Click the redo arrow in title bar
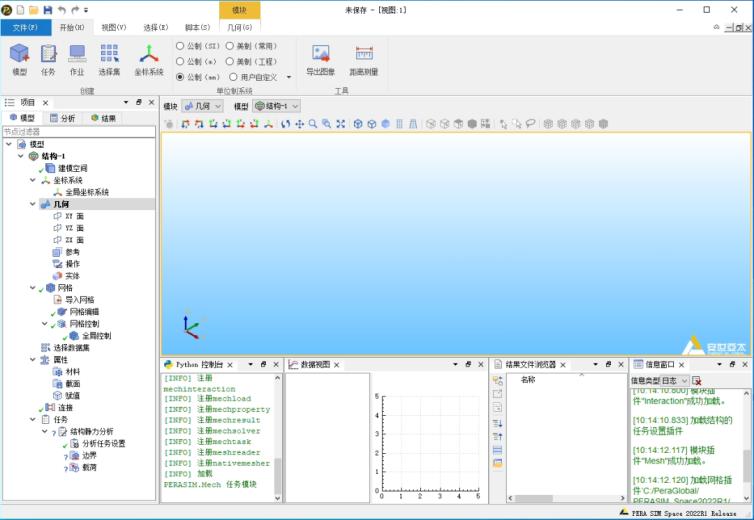Screen dimensions: 754x520 [75, 10]
